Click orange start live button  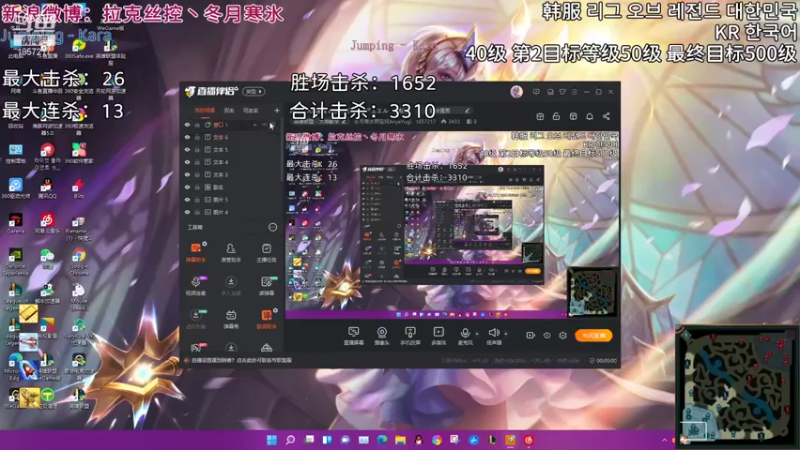(593, 335)
